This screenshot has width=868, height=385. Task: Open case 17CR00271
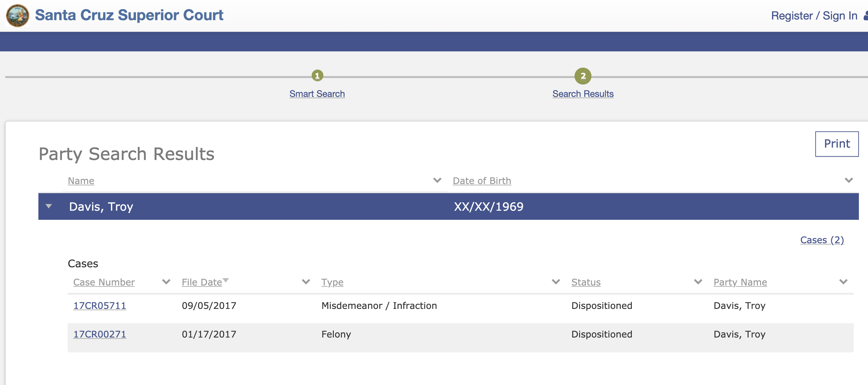[x=100, y=334]
